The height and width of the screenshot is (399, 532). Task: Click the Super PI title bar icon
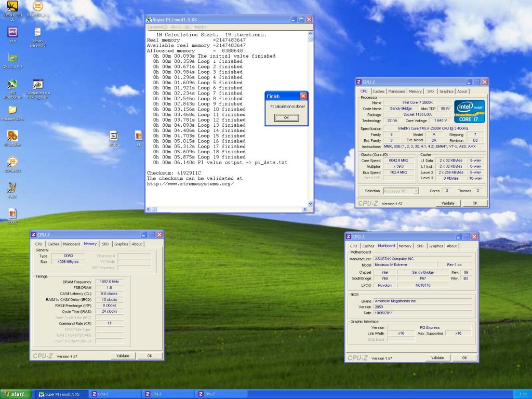[x=149, y=20]
